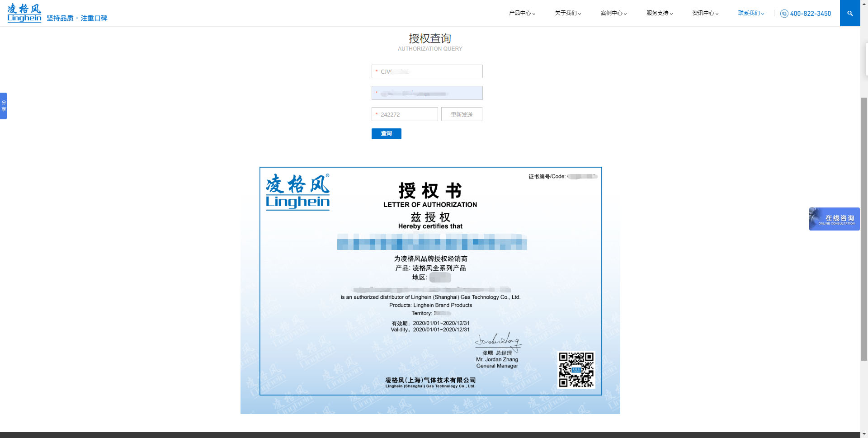Click the highlighted second input field
Viewport: 868px width, 438px height.
point(427,93)
